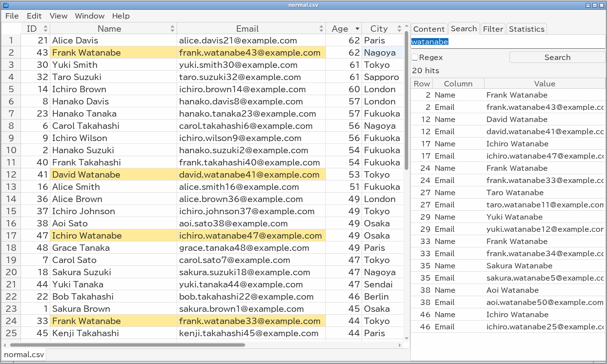Click the sort arrow in the Email column header
The image size is (607, 364).
(x=322, y=29)
